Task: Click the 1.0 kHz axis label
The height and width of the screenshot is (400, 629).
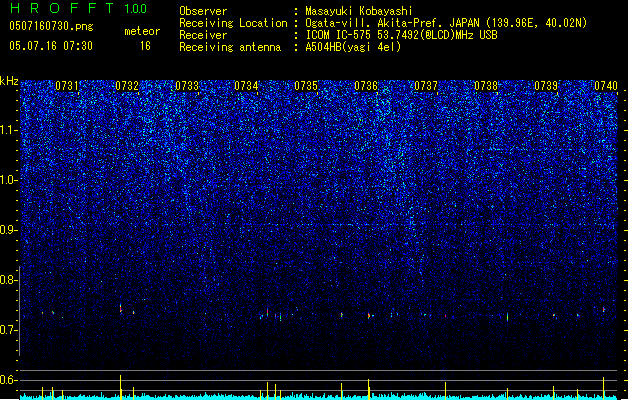Action: (8, 181)
